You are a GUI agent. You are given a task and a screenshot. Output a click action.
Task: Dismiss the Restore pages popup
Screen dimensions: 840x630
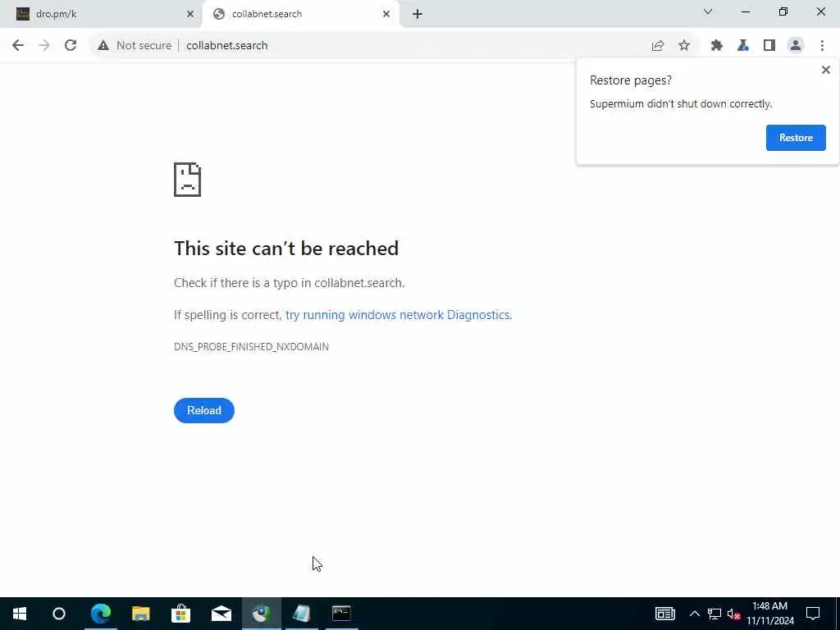coord(825,70)
